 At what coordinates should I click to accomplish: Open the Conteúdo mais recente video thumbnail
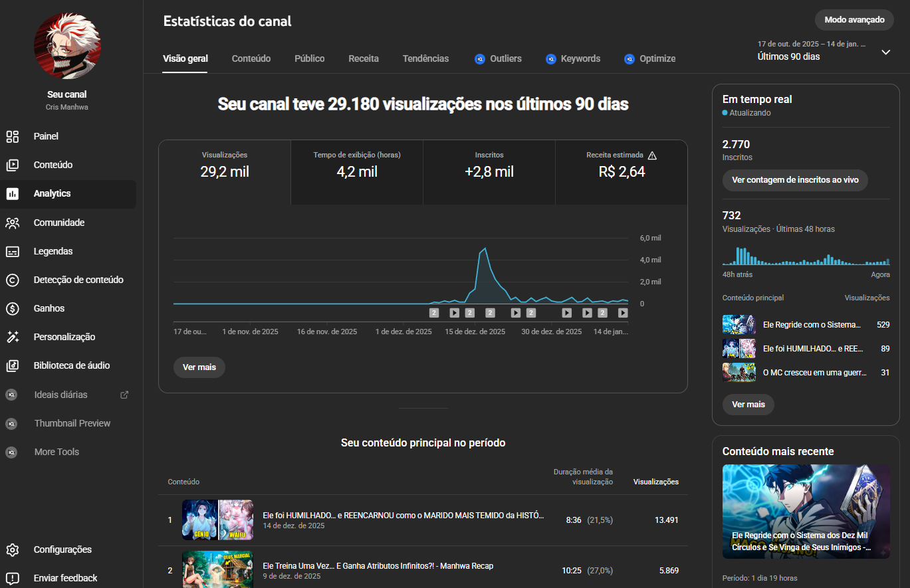(x=806, y=511)
